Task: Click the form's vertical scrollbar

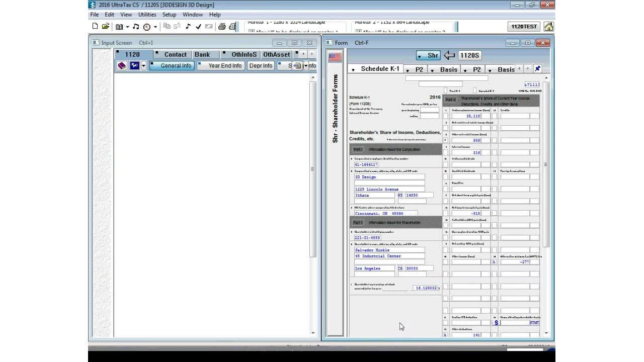Action: pyautogui.click(x=546, y=201)
